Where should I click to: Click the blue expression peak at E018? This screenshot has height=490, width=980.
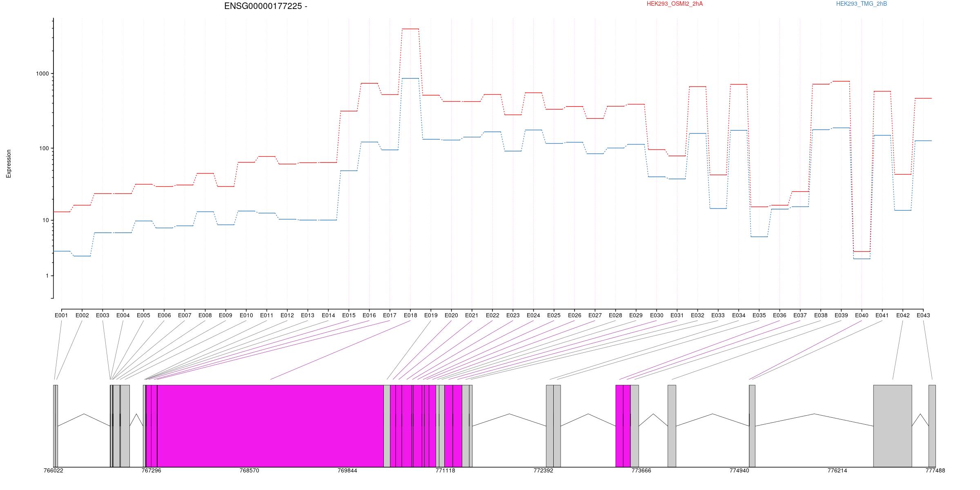410,78
